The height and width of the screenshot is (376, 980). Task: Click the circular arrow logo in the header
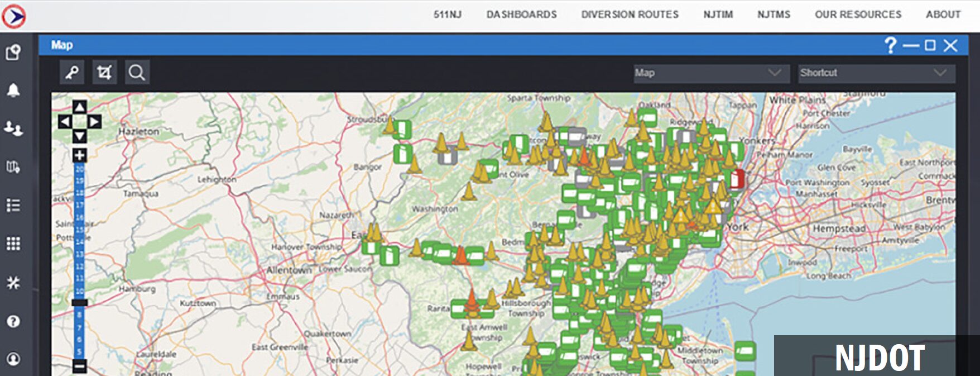click(x=13, y=16)
